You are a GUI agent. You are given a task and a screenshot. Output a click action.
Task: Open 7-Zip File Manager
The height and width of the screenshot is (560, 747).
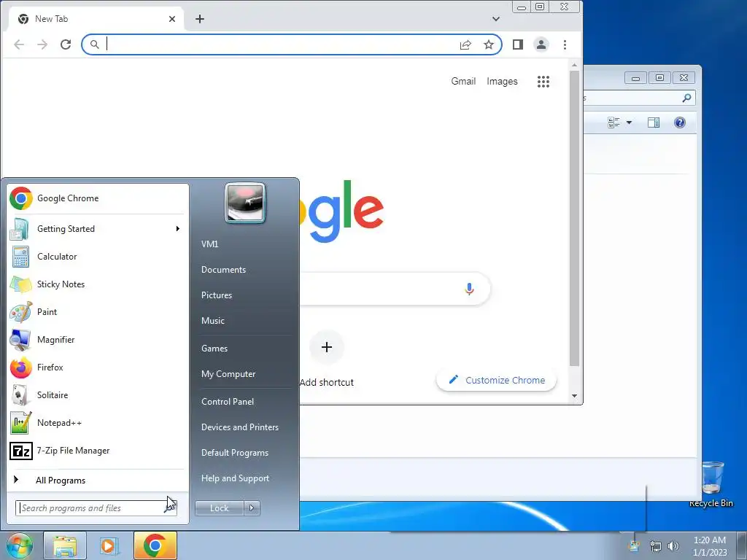pyautogui.click(x=98, y=451)
